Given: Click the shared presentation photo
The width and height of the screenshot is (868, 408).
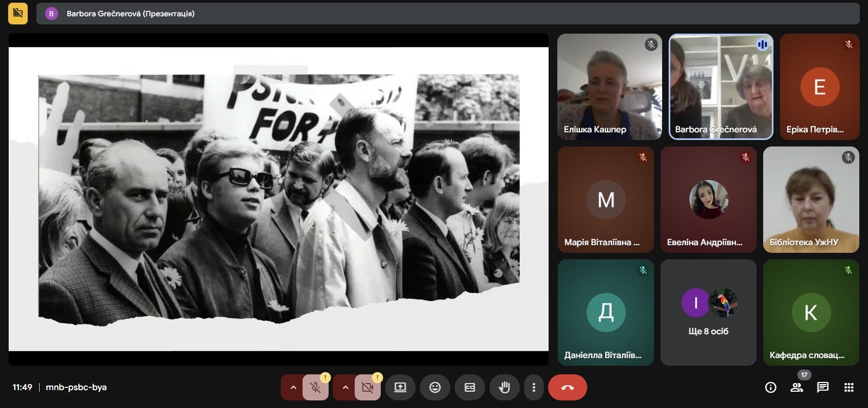Looking at the screenshot, I should coord(278,199).
